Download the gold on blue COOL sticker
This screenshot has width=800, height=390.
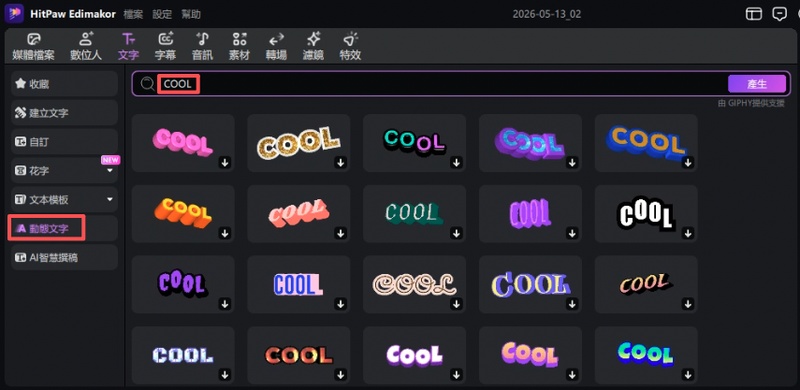point(688,163)
